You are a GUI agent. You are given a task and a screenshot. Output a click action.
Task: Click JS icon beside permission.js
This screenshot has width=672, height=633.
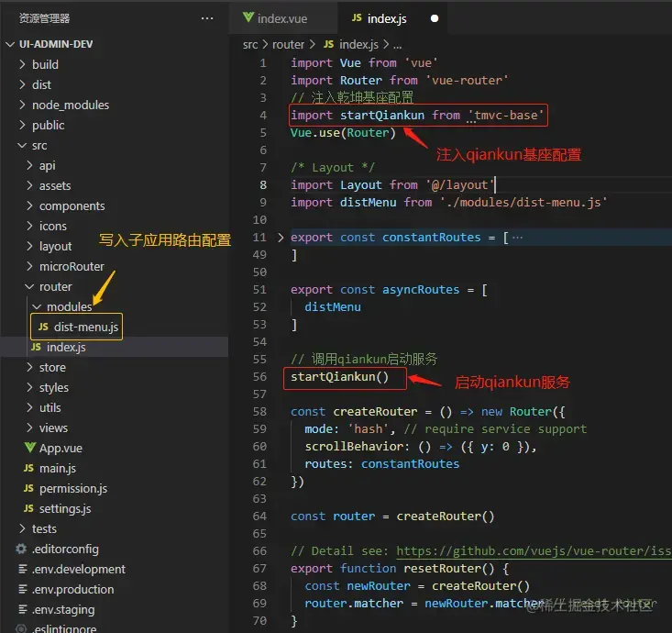click(x=28, y=488)
